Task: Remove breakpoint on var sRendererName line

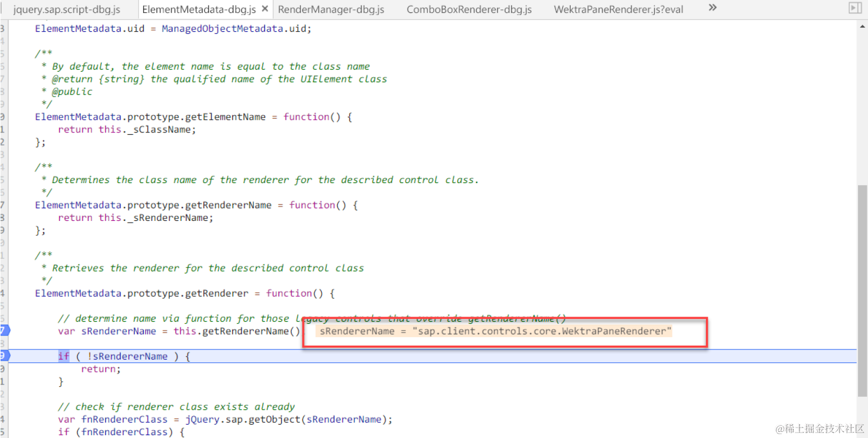Action: tap(5, 331)
